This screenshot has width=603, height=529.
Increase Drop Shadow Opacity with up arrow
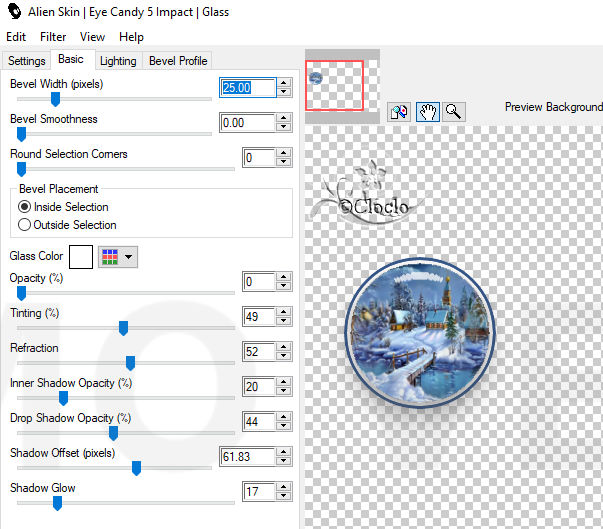click(x=284, y=416)
